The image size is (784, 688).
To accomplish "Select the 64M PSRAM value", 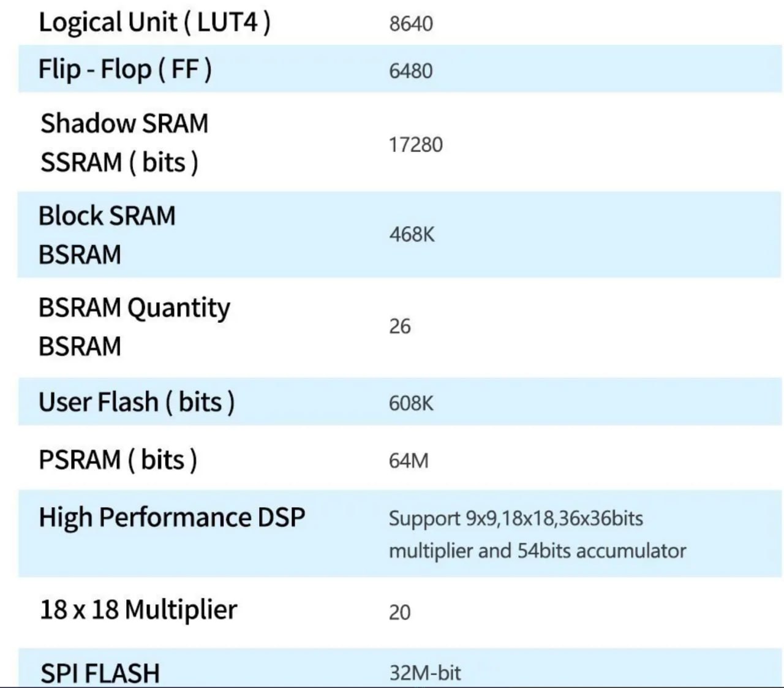I will (409, 461).
